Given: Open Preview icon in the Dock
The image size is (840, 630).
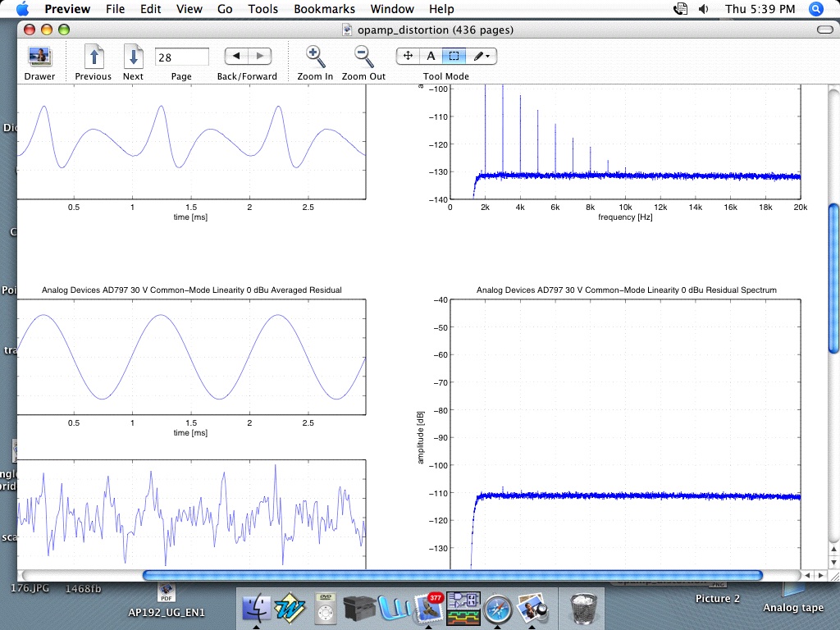Looking at the screenshot, I should point(532,608).
